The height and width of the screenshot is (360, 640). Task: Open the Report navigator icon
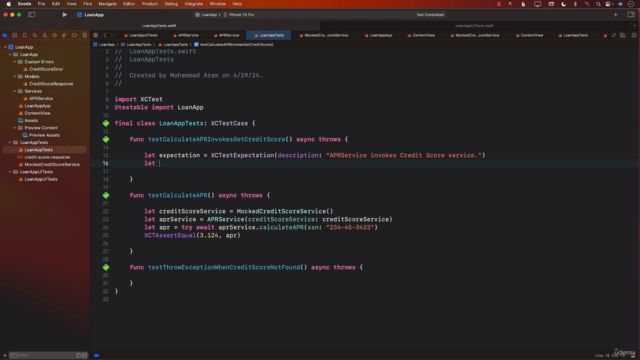pos(84,36)
